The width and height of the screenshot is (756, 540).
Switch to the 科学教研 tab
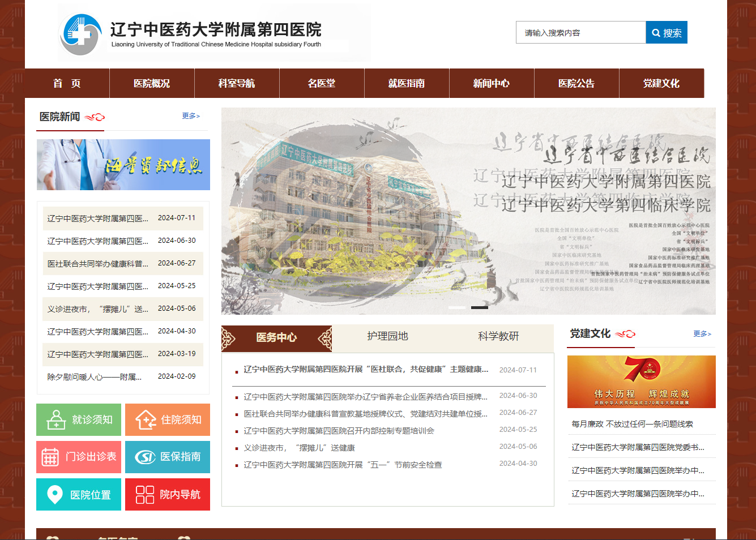(x=498, y=336)
